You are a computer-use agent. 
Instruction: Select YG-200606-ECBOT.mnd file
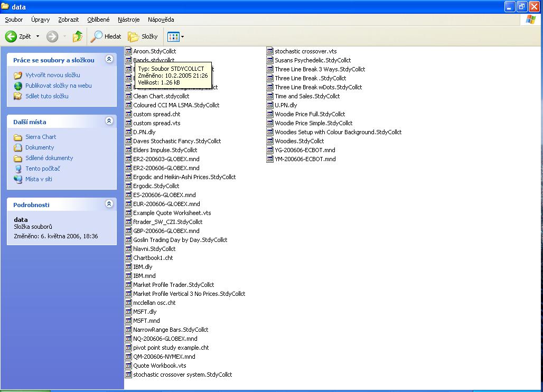tap(305, 150)
